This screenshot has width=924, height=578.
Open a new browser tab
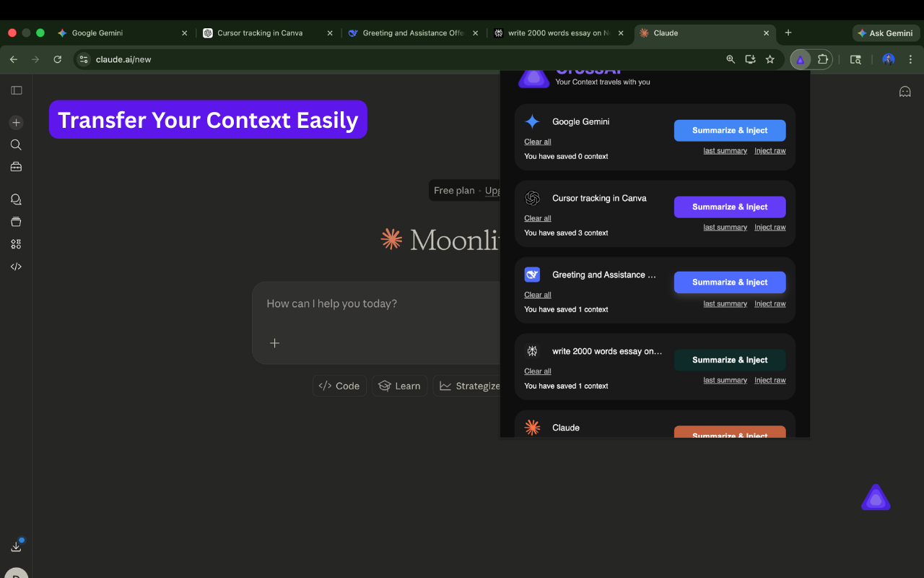click(788, 33)
